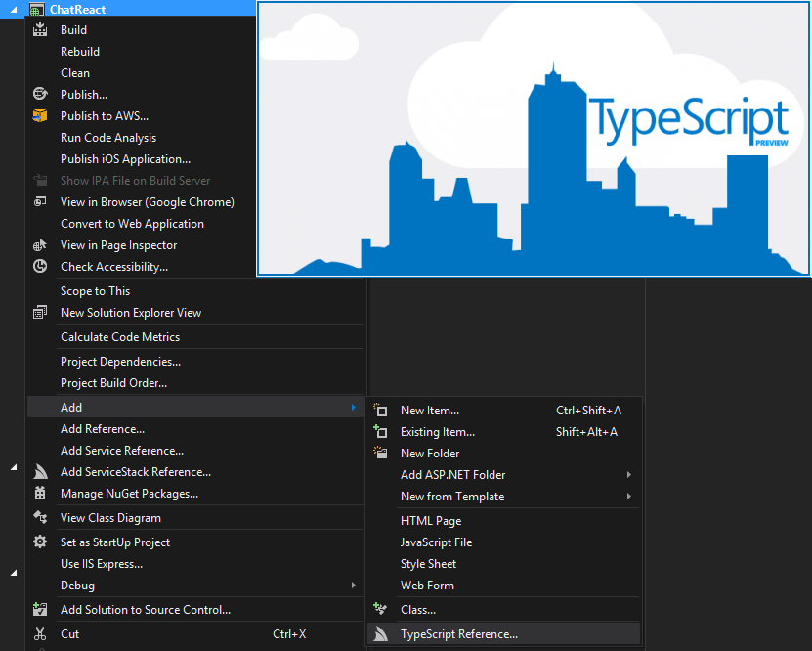Choose Add ServiceStack Reference label

(136, 472)
